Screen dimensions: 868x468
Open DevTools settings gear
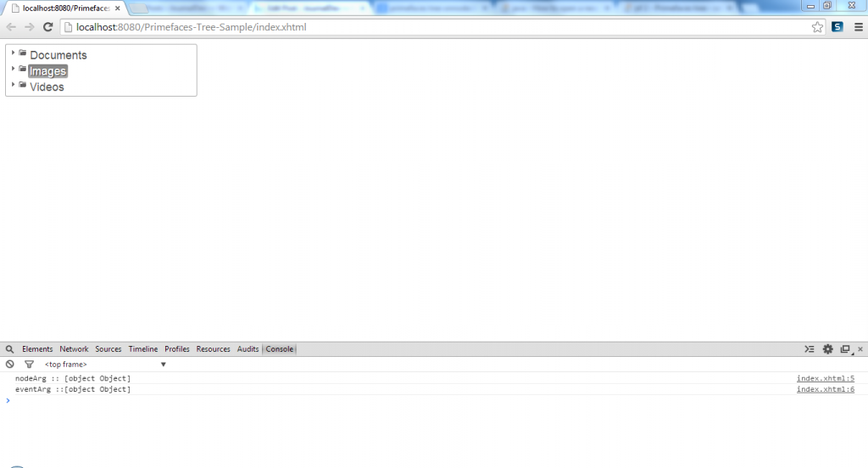coord(828,349)
